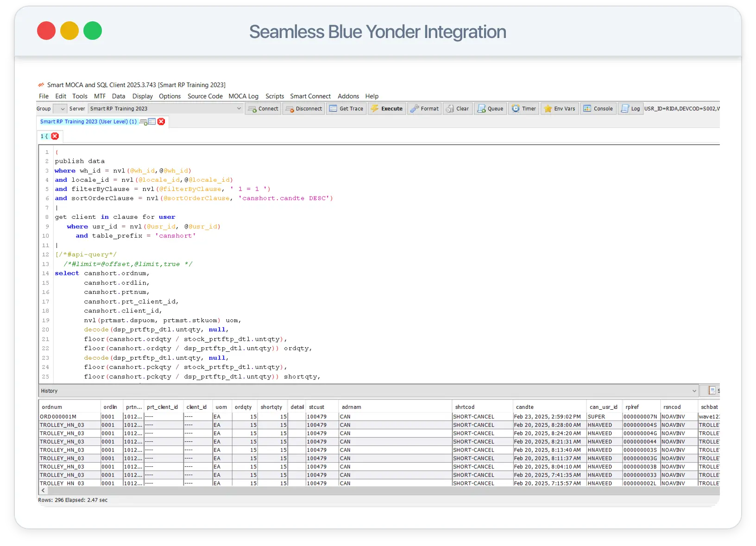756x546 pixels.
Task: Click the ordqty column header
Action: click(245, 407)
